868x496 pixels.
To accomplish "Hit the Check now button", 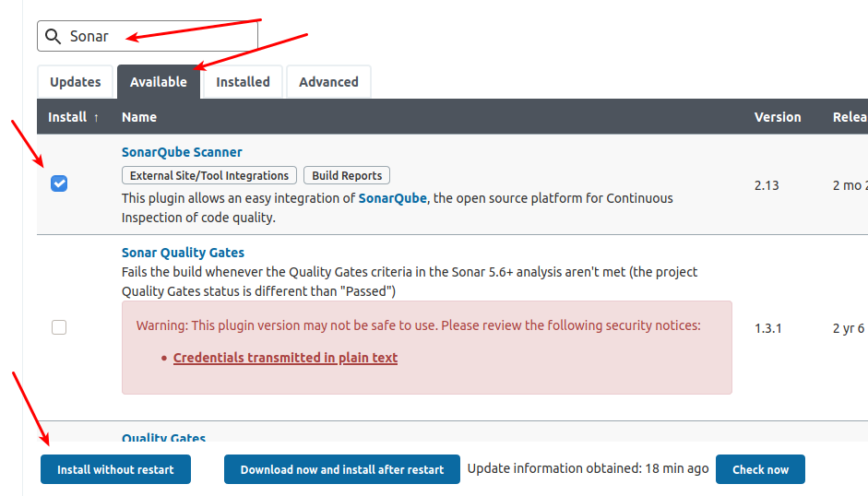I will click(x=760, y=469).
